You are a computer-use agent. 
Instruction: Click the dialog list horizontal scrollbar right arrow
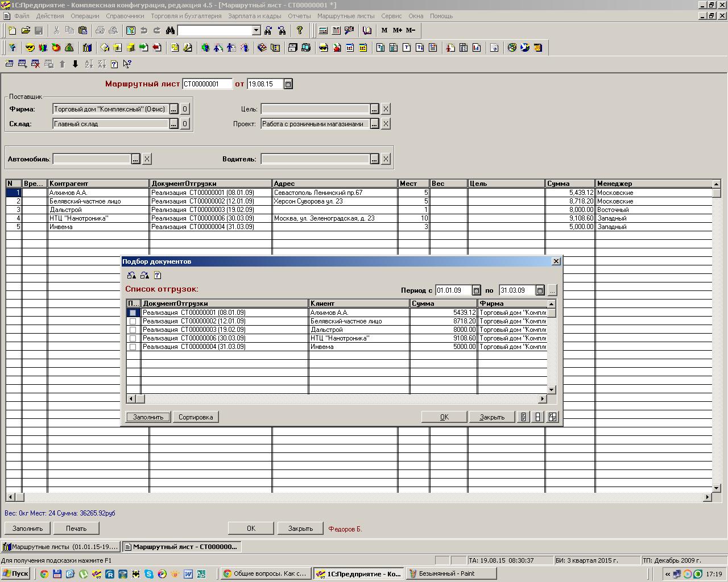(x=543, y=399)
